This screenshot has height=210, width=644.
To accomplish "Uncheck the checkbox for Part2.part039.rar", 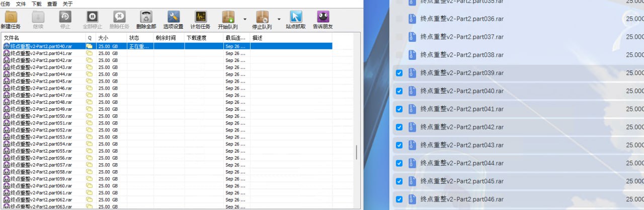I will pos(399,73).
